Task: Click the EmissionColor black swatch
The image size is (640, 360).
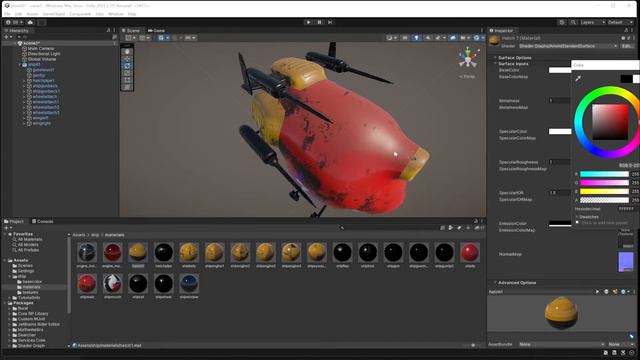Action: pos(560,224)
